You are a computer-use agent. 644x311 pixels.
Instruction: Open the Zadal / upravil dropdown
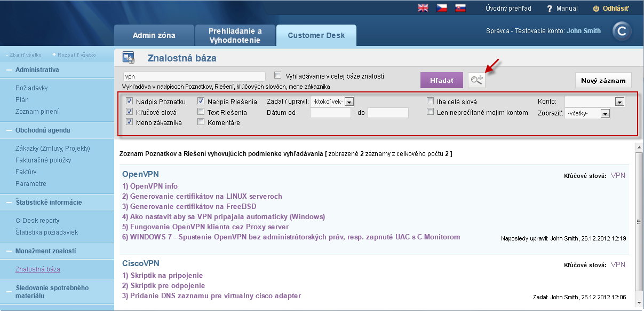pos(332,102)
